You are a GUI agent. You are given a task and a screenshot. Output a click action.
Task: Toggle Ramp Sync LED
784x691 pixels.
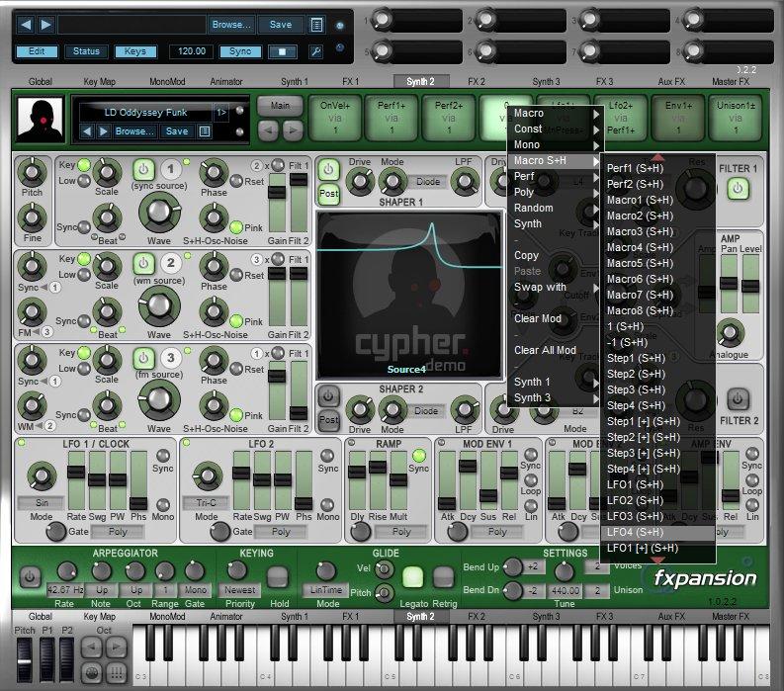(x=419, y=456)
